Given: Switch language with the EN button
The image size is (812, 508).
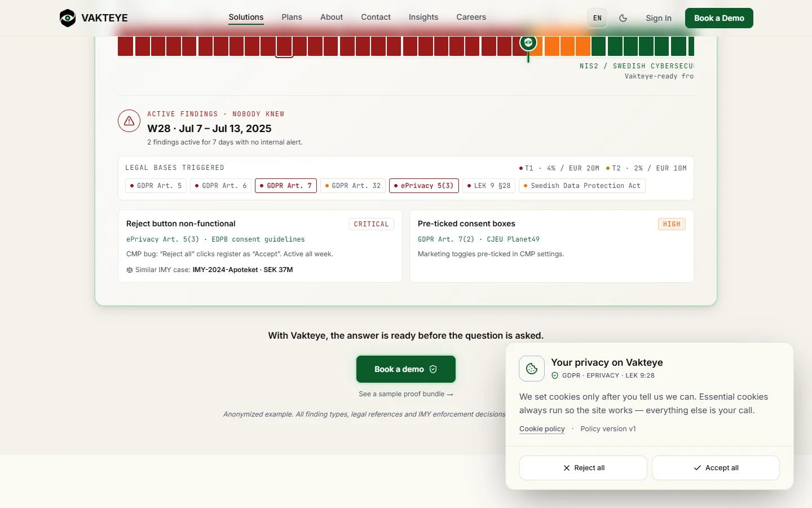Looking at the screenshot, I should 597,18.
